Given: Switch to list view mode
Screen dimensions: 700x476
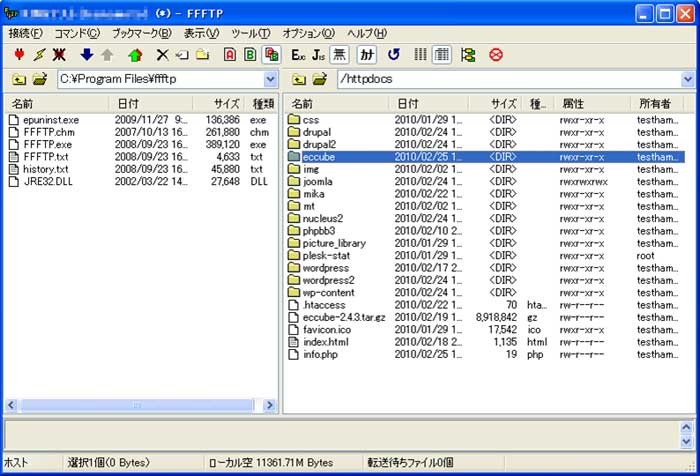Looking at the screenshot, I should pos(420,54).
